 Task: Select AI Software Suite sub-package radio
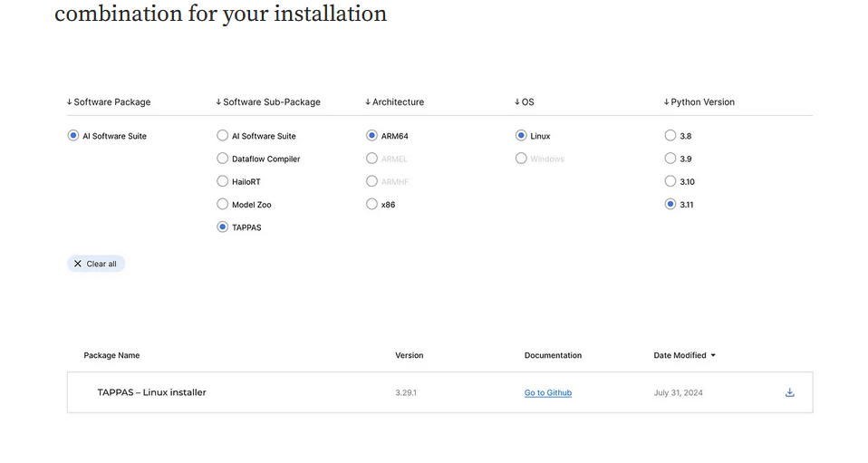point(223,136)
